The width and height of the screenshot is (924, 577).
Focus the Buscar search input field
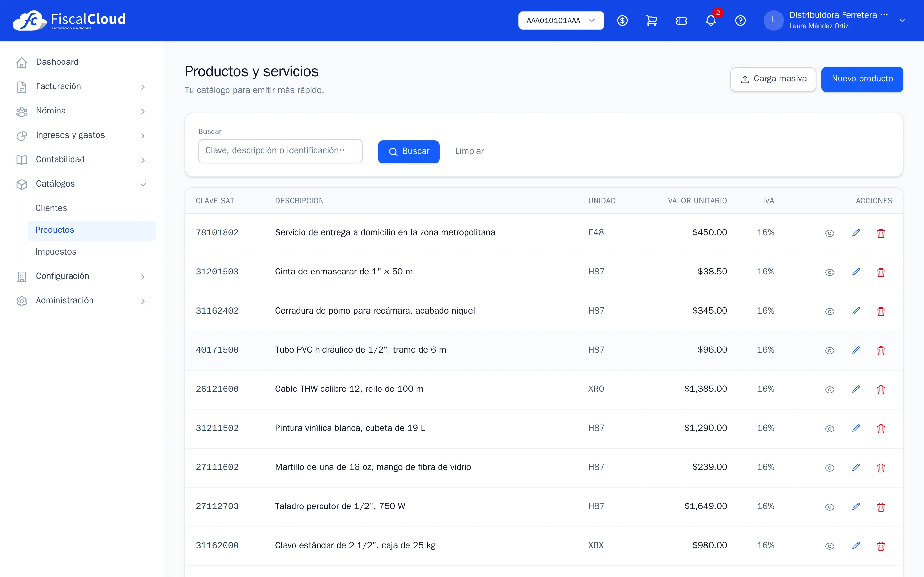click(x=280, y=151)
